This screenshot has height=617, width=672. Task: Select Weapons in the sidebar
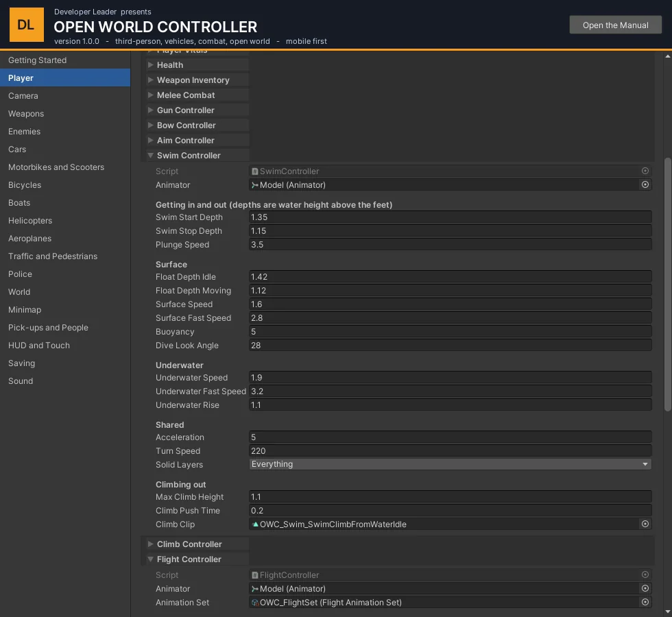pos(65,114)
